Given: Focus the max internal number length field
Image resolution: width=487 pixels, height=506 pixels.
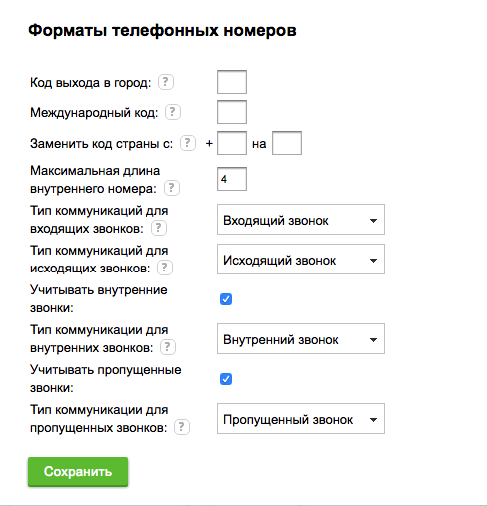Looking at the screenshot, I should 232,179.
